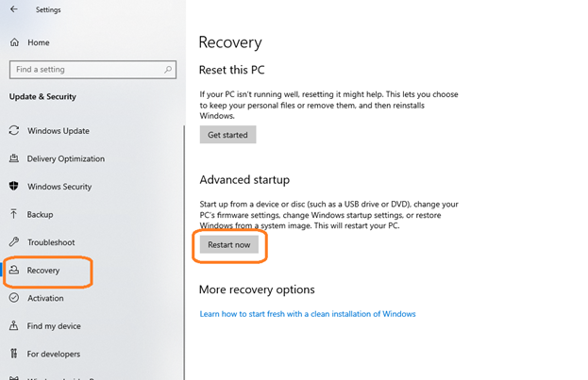Click the search magnifier icon
The width and height of the screenshot is (588, 380).
[x=169, y=69]
